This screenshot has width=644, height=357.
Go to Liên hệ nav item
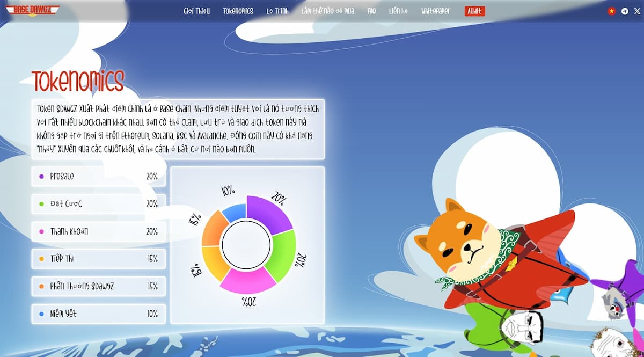pos(398,11)
